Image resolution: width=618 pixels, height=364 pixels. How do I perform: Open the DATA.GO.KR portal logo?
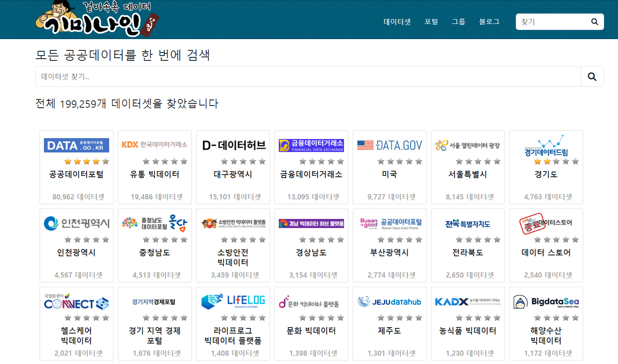coord(77,145)
